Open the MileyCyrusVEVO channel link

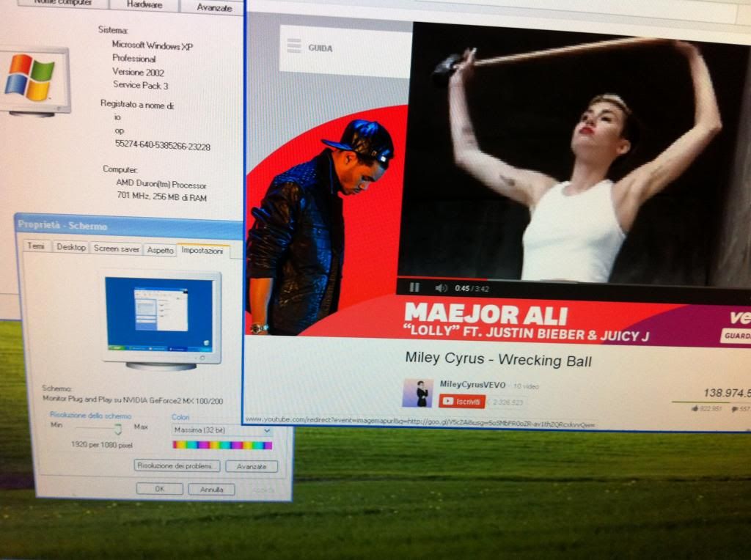472,384
